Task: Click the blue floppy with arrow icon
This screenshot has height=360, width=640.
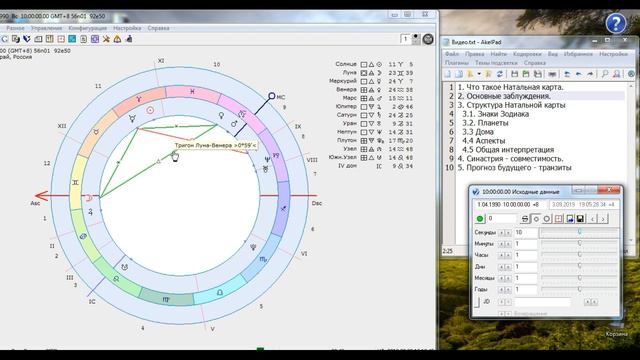Action: tap(570, 219)
